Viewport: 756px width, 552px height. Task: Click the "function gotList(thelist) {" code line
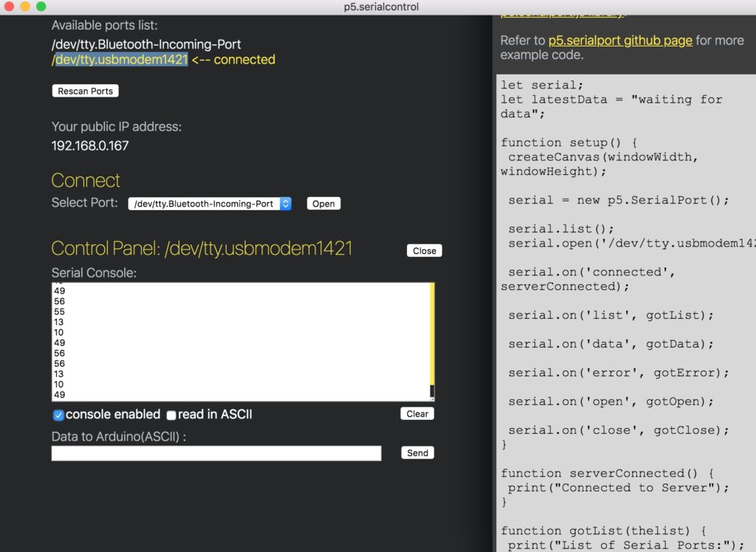pos(604,531)
